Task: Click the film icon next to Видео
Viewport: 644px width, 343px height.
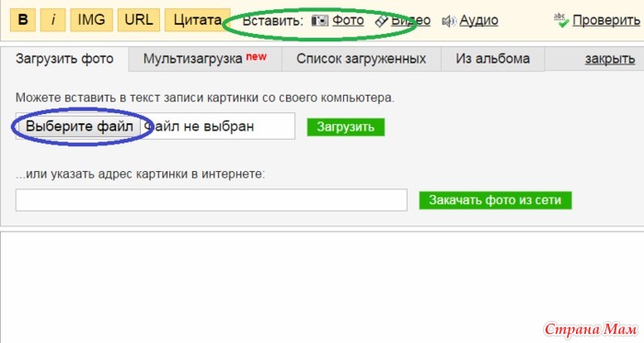Action: click(x=382, y=21)
